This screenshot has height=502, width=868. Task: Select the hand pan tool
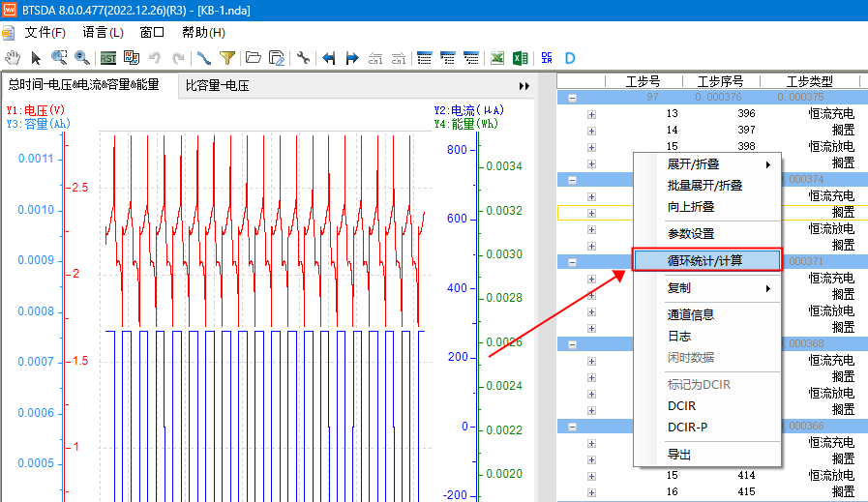(x=13, y=58)
